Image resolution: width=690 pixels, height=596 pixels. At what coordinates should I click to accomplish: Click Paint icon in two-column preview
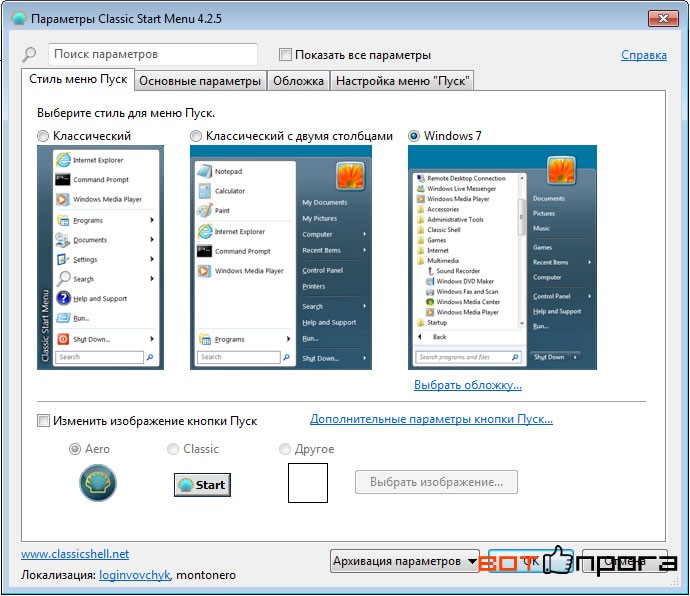[x=205, y=210]
